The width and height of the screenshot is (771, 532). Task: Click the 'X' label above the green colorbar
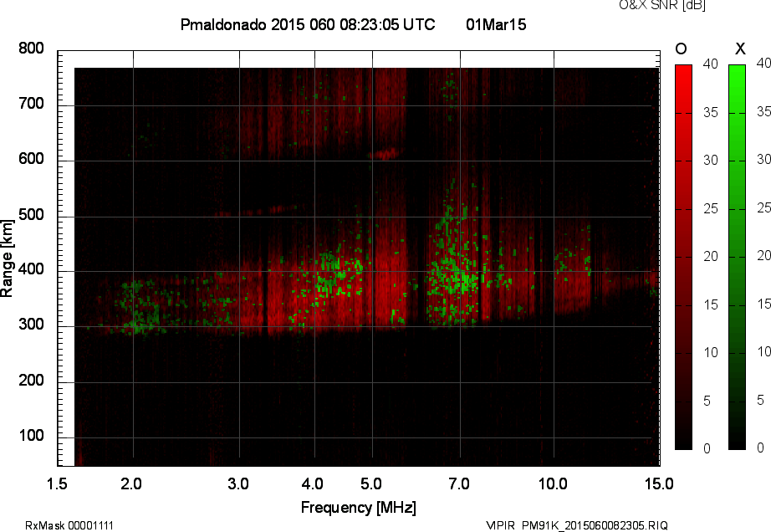point(740,49)
